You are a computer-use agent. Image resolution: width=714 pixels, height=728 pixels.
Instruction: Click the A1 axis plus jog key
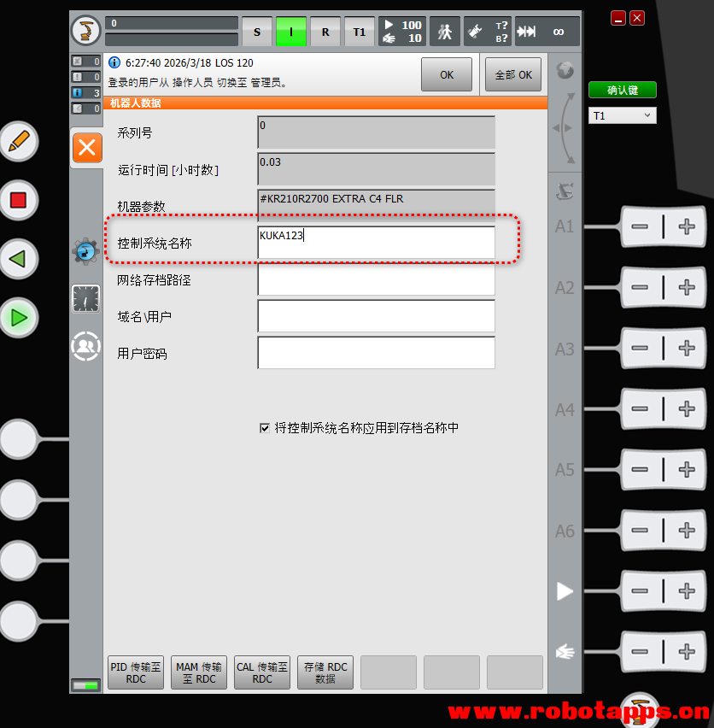[x=687, y=226]
